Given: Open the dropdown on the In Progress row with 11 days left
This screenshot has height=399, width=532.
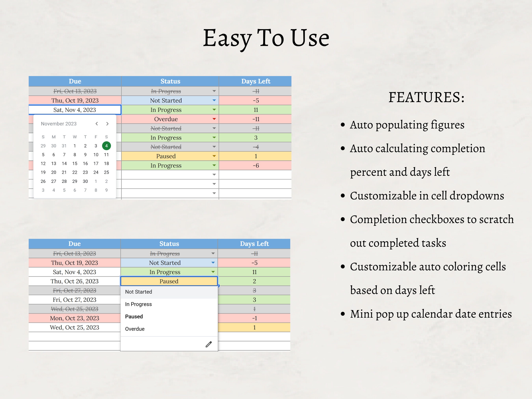Looking at the screenshot, I should 213,272.
